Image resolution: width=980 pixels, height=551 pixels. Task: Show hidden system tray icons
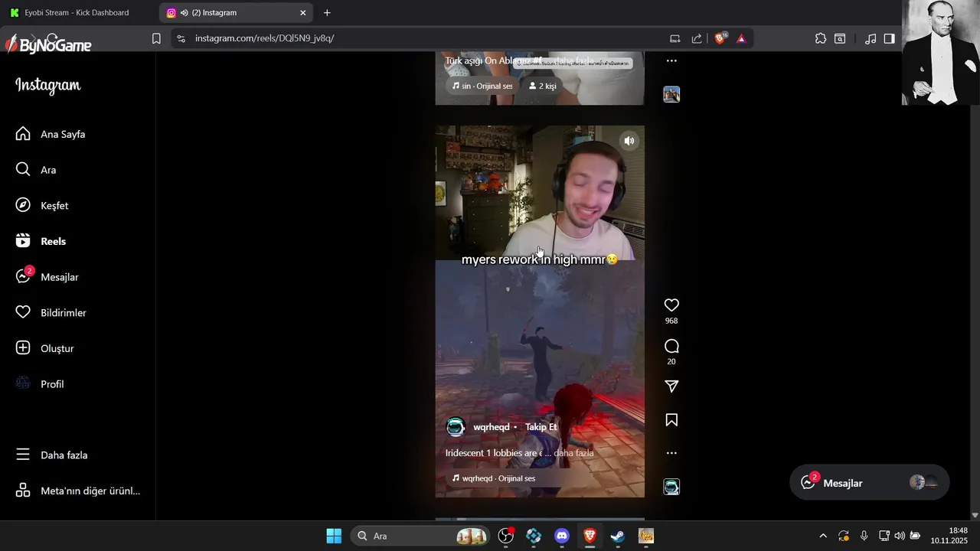(823, 536)
